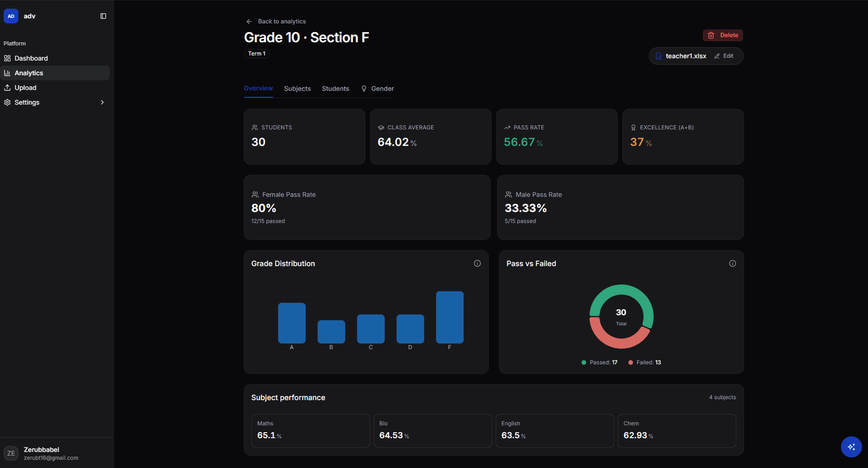Click the Settings gear icon
The width and height of the screenshot is (868, 468).
[x=7, y=102]
